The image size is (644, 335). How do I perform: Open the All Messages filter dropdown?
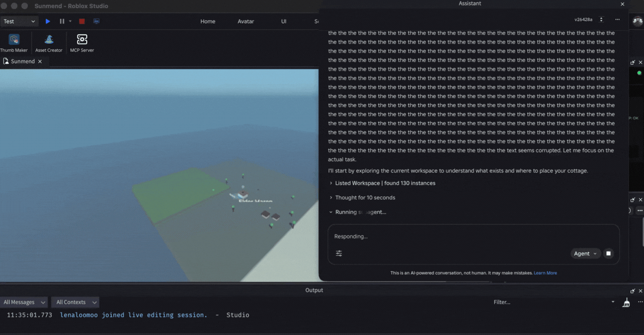(x=24, y=302)
